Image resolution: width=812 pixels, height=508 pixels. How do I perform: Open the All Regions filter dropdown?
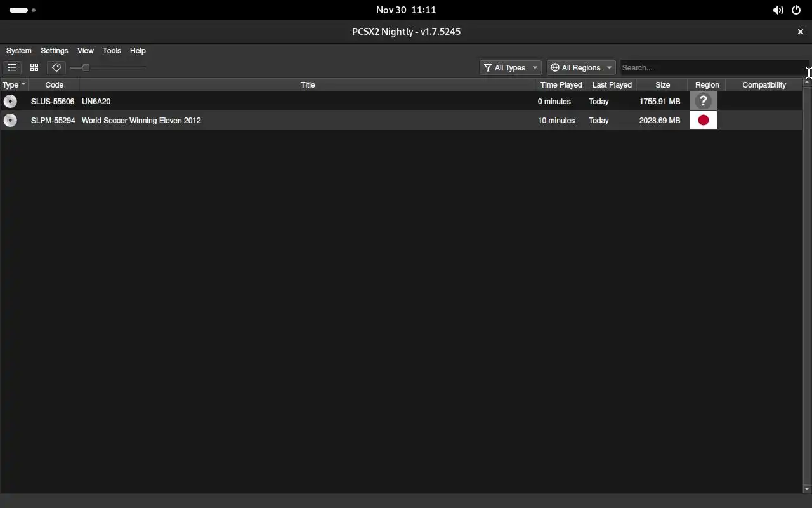(x=581, y=67)
